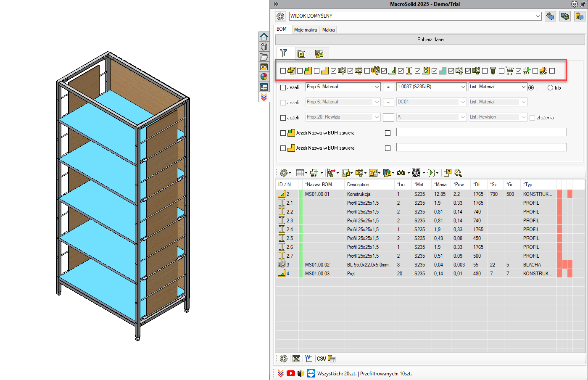Export the table to Excel

296,359
